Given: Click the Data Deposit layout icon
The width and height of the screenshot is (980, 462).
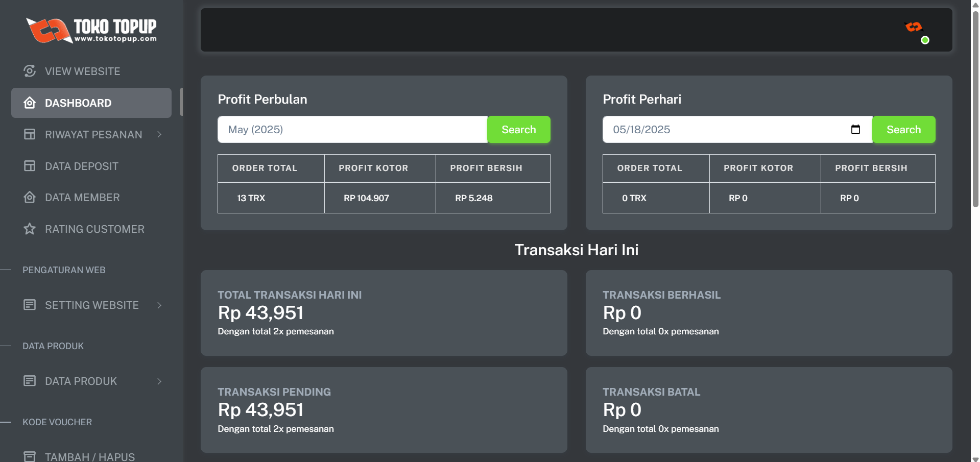Looking at the screenshot, I should coord(30,166).
